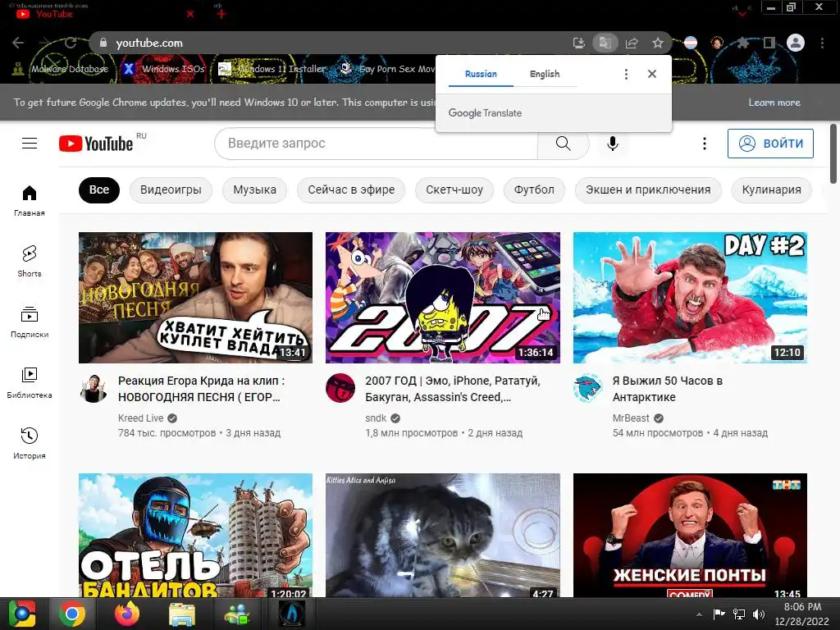Open the Windows ISOs bookmark
The width and height of the screenshot is (840, 630).
pos(164,69)
